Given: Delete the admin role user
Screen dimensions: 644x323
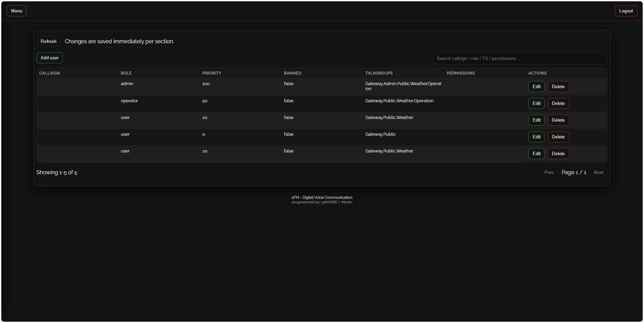Looking at the screenshot, I should pyautogui.click(x=558, y=87).
